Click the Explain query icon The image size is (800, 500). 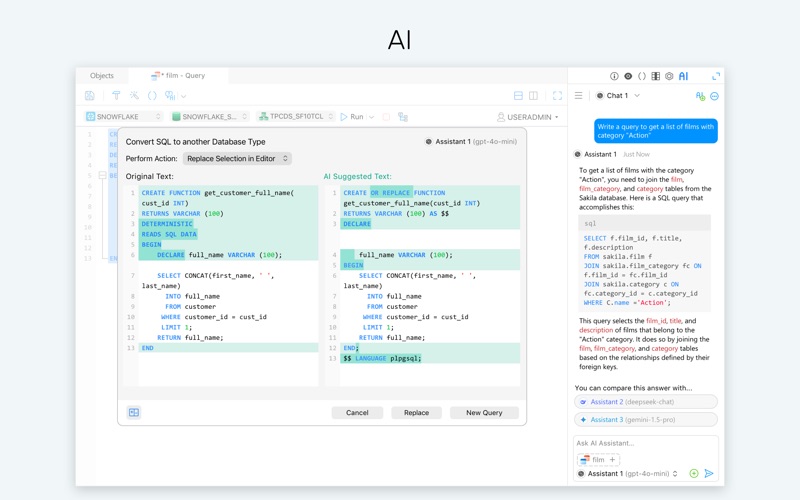coord(403,117)
